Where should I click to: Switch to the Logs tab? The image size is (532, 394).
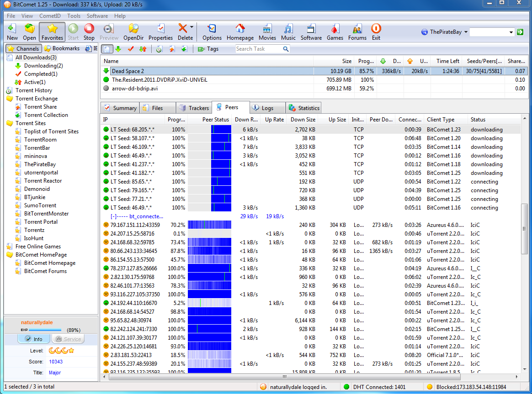[x=267, y=108]
